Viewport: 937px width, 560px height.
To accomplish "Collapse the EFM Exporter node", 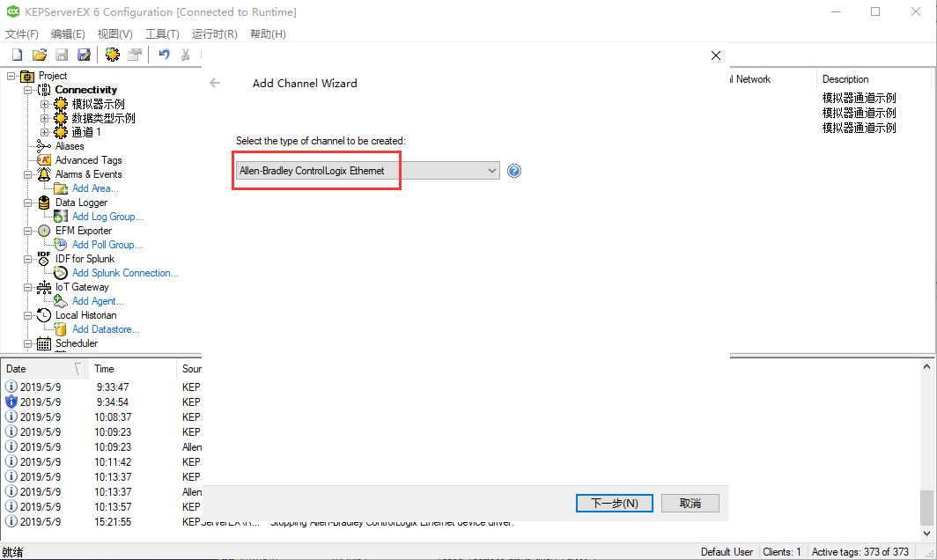I will click(27, 231).
